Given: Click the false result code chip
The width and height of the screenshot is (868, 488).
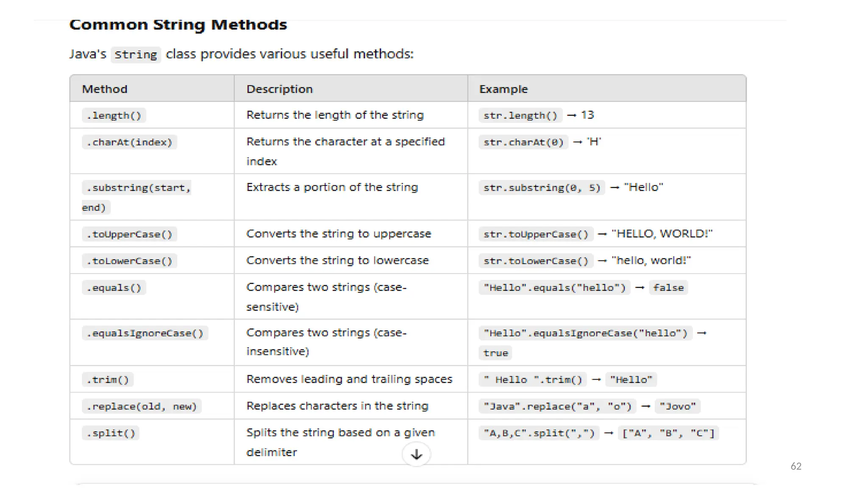Looking at the screenshot, I should 668,288.
